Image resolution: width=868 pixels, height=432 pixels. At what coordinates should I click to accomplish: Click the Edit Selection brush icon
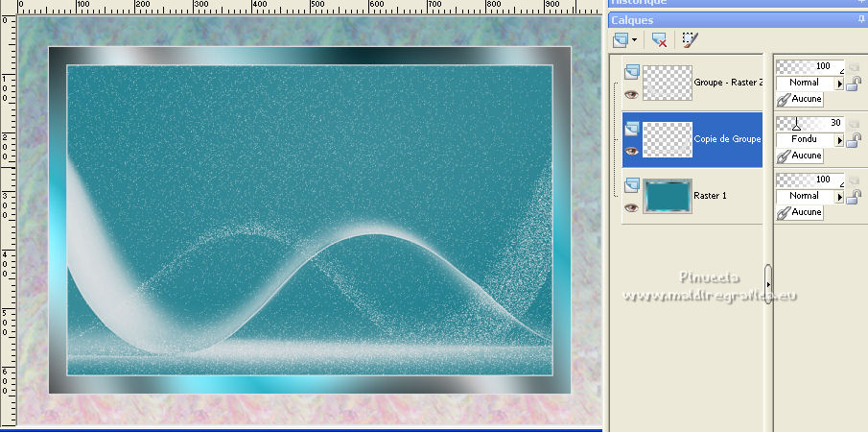(690, 40)
